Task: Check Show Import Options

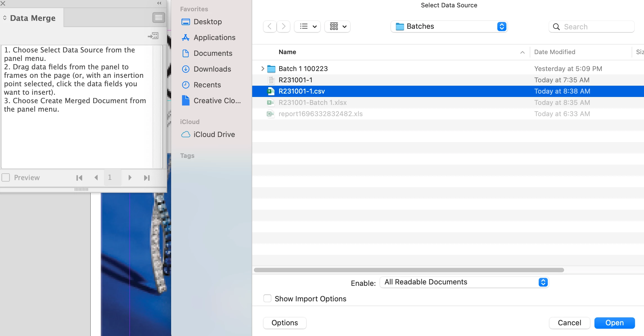Action: pyautogui.click(x=267, y=298)
